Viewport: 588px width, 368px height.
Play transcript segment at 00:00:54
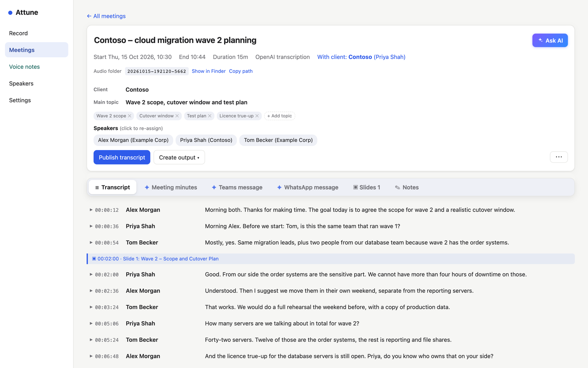pyautogui.click(x=91, y=243)
